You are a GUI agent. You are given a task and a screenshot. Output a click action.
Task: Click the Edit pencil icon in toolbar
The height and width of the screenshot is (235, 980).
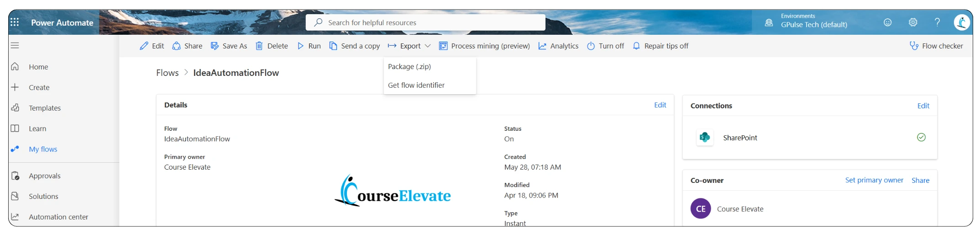click(x=144, y=46)
